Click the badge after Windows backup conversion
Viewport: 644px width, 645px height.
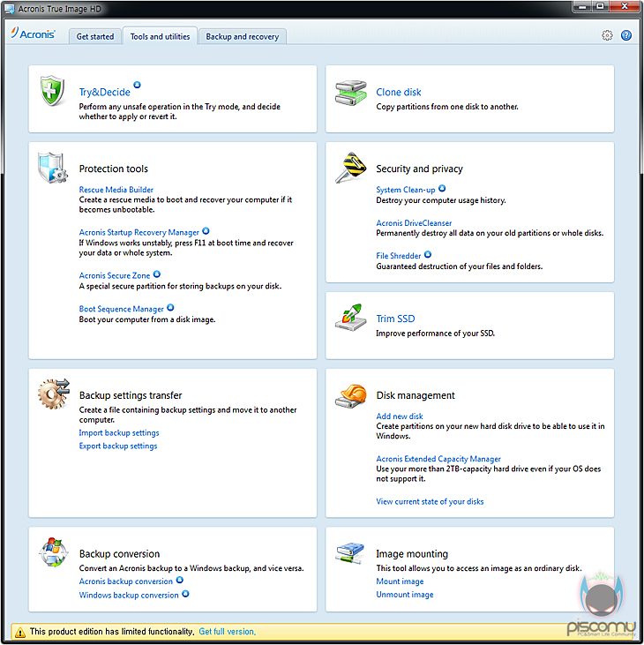(185, 594)
